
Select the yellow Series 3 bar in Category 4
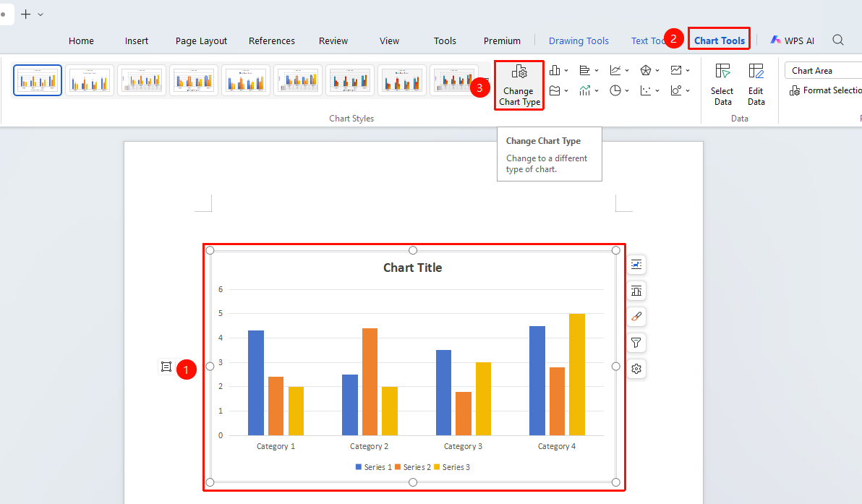576,375
